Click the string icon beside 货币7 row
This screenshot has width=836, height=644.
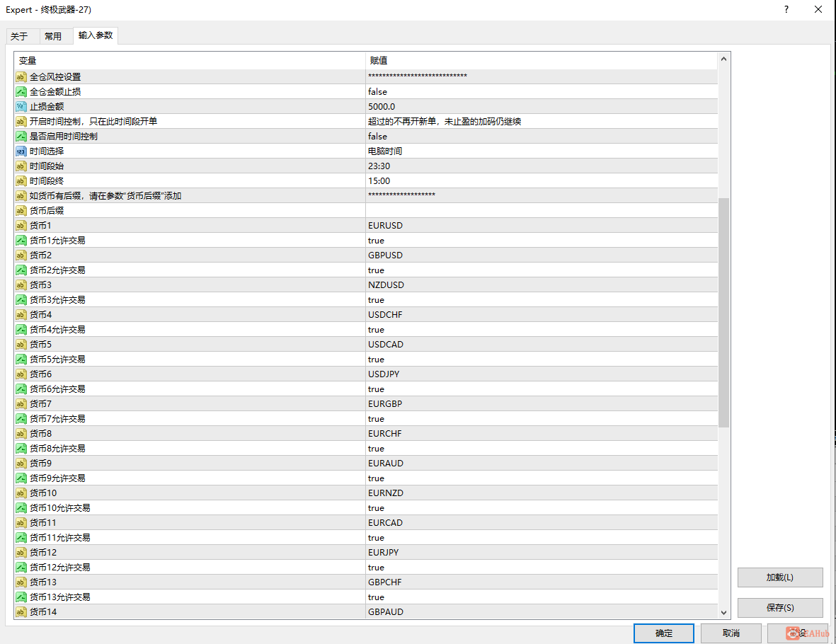21,404
